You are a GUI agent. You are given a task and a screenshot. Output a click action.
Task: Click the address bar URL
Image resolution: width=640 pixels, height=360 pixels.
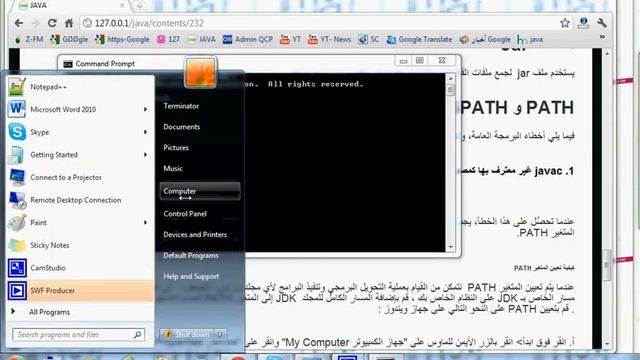[149, 23]
